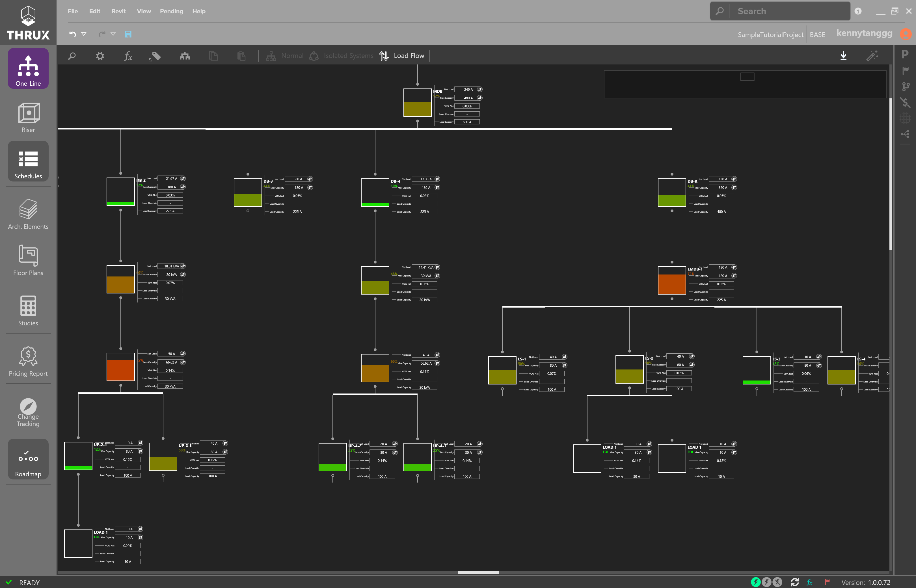Click the red flag in status bar
Image resolution: width=916 pixels, height=588 pixels.
827,582
